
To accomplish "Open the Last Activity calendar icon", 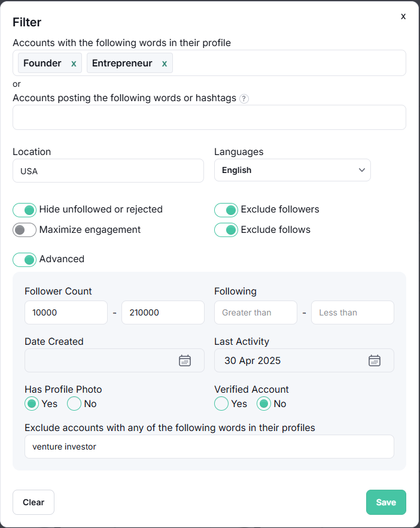I will (375, 360).
